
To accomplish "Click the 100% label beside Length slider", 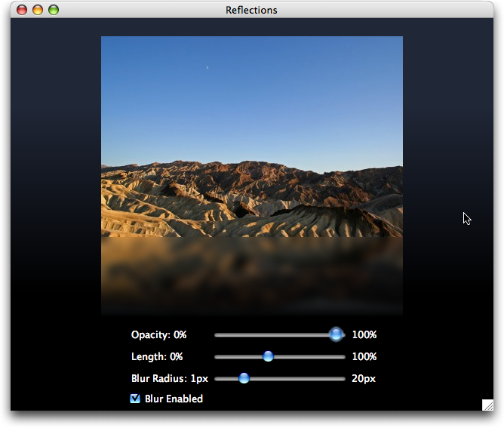I will pyautogui.click(x=364, y=356).
